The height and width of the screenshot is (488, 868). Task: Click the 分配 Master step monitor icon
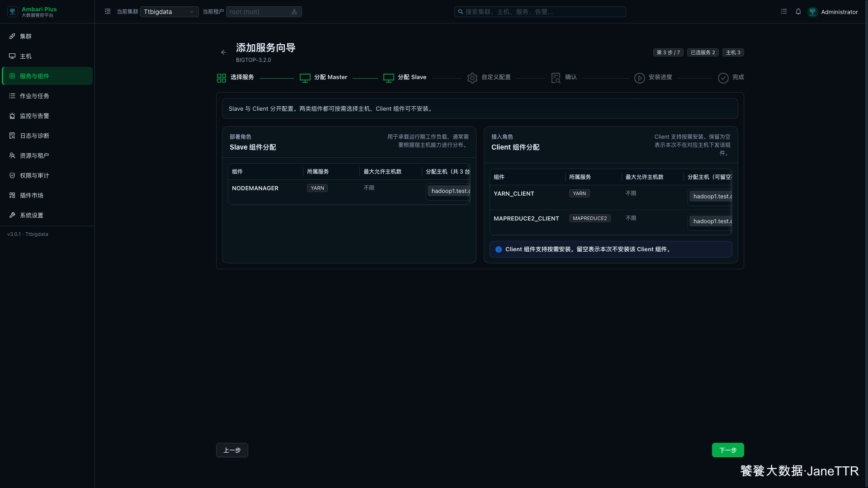point(305,78)
